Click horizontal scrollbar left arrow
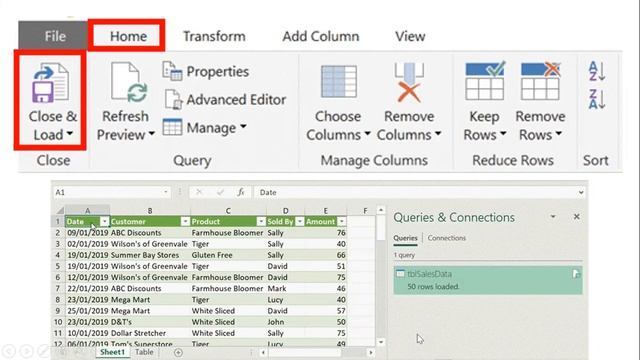640x360 pixels. click(x=263, y=352)
